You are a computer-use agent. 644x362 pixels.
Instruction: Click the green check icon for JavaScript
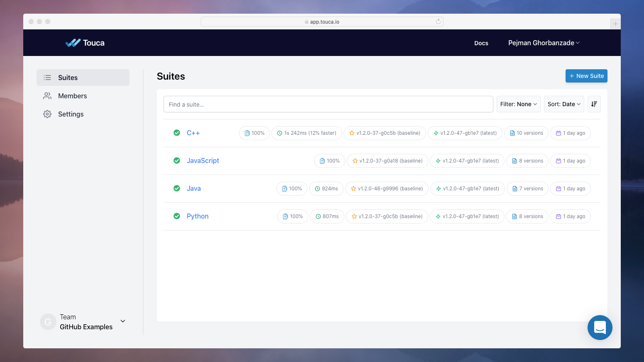(177, 160)
